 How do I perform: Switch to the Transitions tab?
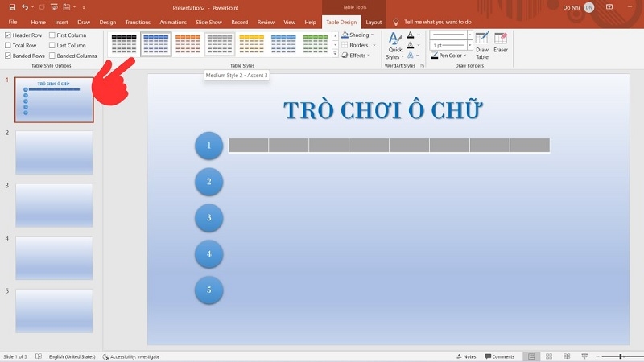pos(138,22)
